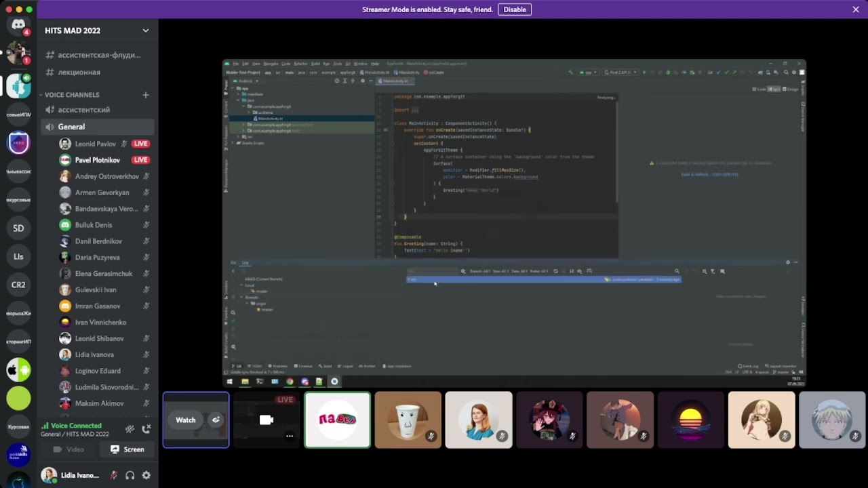Select Armen Gevorkyan in voice list

pyautogui.click(x=105, y=192)
